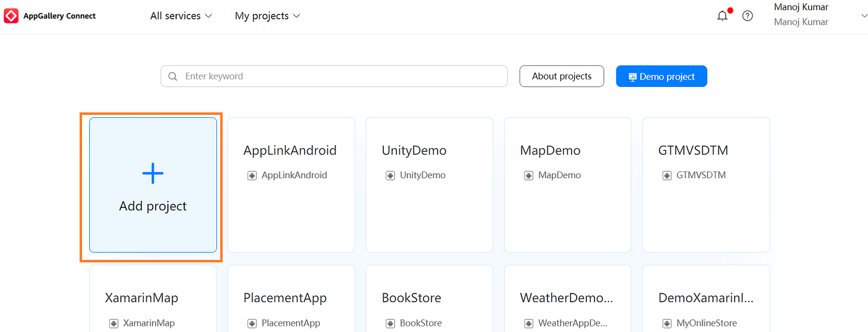Select the XamarinMap app name under its card

tap(149, 323)
